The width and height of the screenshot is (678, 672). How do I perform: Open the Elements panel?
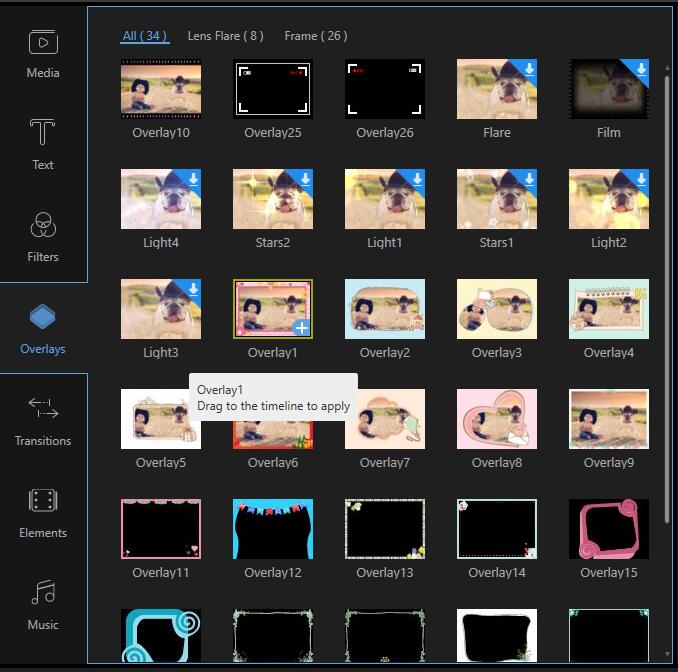point(43,514)
